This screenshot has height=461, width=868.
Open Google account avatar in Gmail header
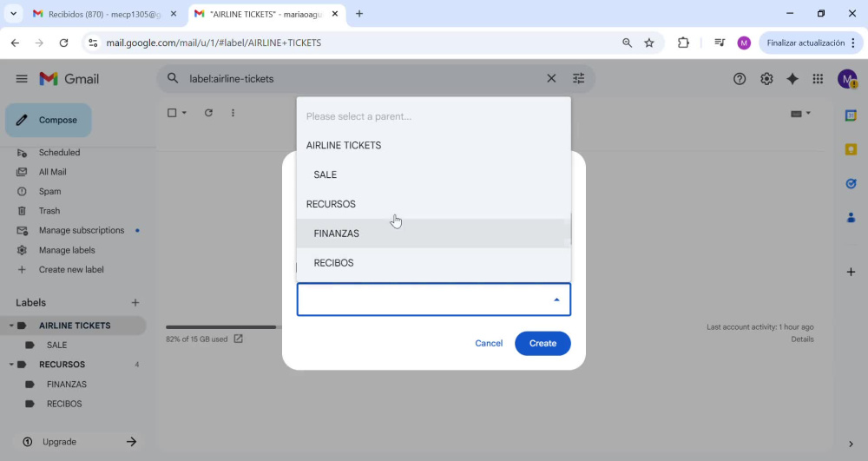[847, 79]
